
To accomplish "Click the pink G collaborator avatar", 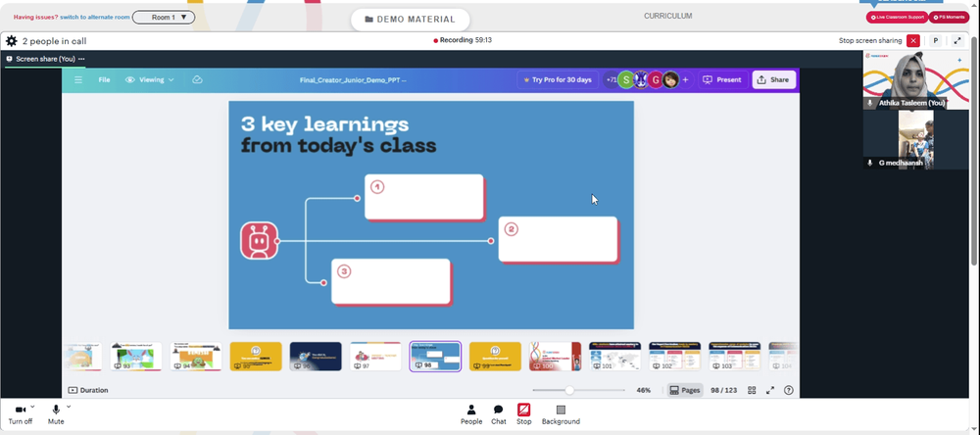I will tap(655, 80).
